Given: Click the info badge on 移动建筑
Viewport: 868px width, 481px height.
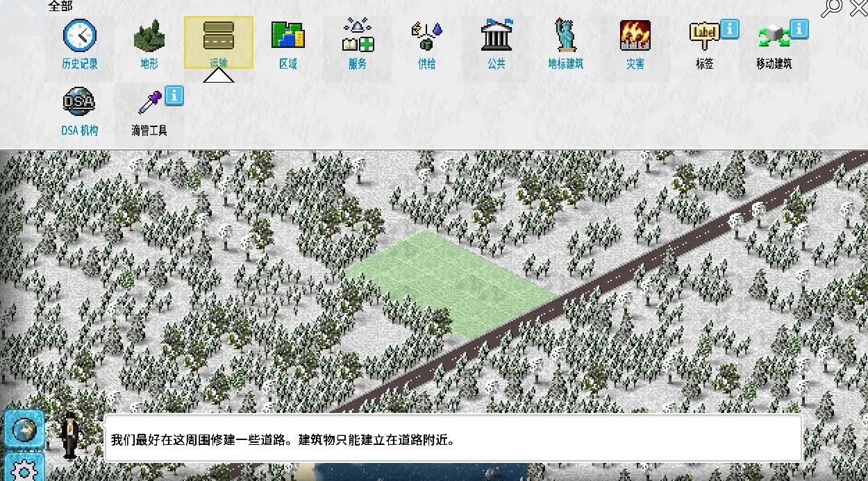Looking at the screenshot, I should (x=799, y=28).
